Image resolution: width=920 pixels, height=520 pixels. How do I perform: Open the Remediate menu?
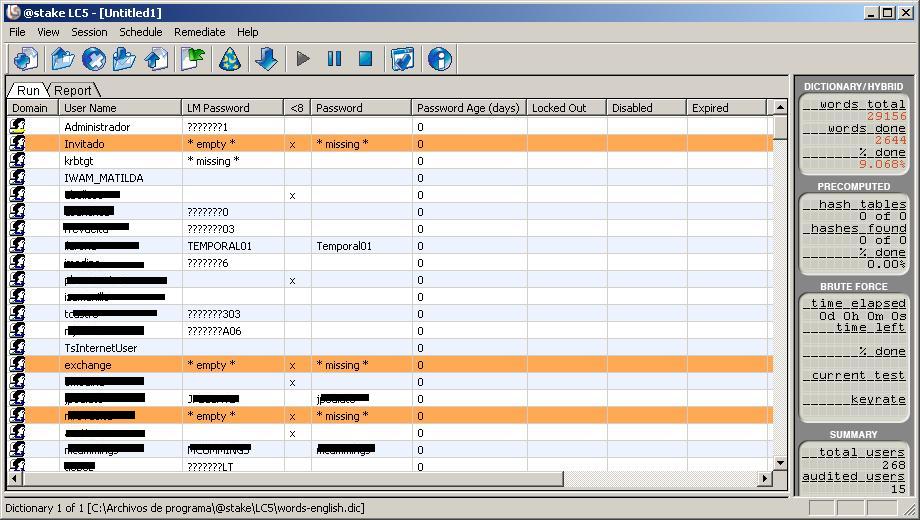(199, 32)
